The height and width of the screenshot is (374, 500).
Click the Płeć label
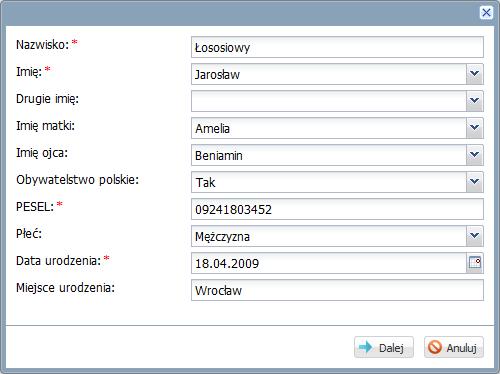pos(29,233)
